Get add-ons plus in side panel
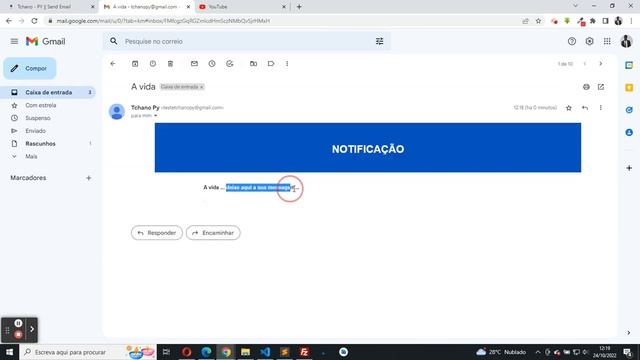The width and height of the screenshot is (640, 360). coord(629,168)
